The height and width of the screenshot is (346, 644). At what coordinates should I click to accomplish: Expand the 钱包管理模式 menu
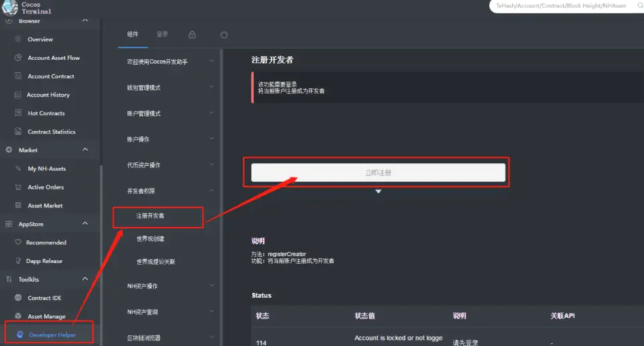point(211,87)
